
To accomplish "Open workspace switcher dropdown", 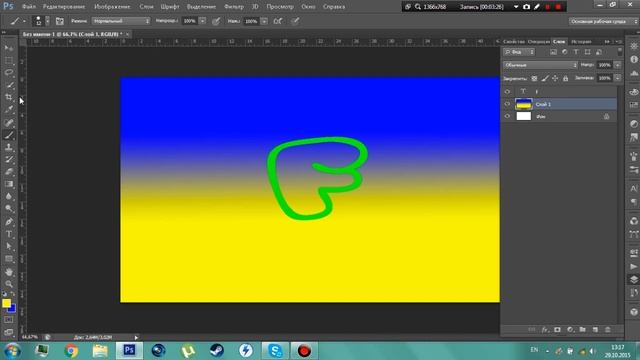I will [603, 21].
